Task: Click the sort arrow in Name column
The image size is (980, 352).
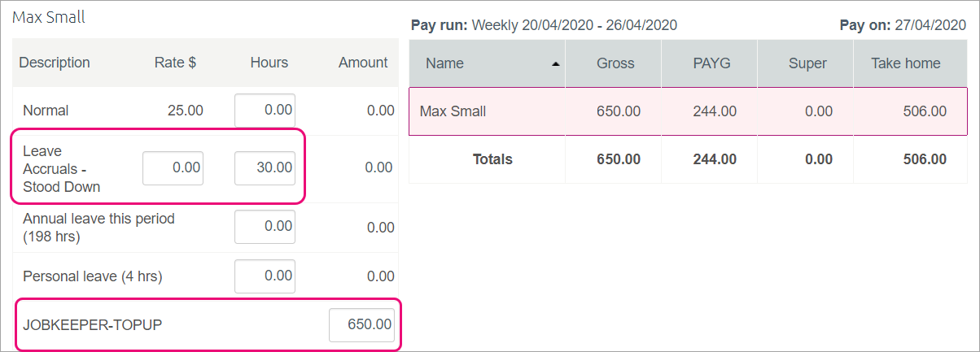Action: click(556, 63)
